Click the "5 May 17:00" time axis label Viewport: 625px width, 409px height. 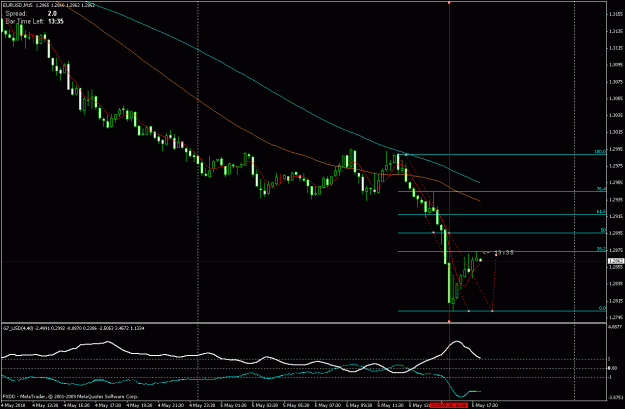click(x=485, y=405)
